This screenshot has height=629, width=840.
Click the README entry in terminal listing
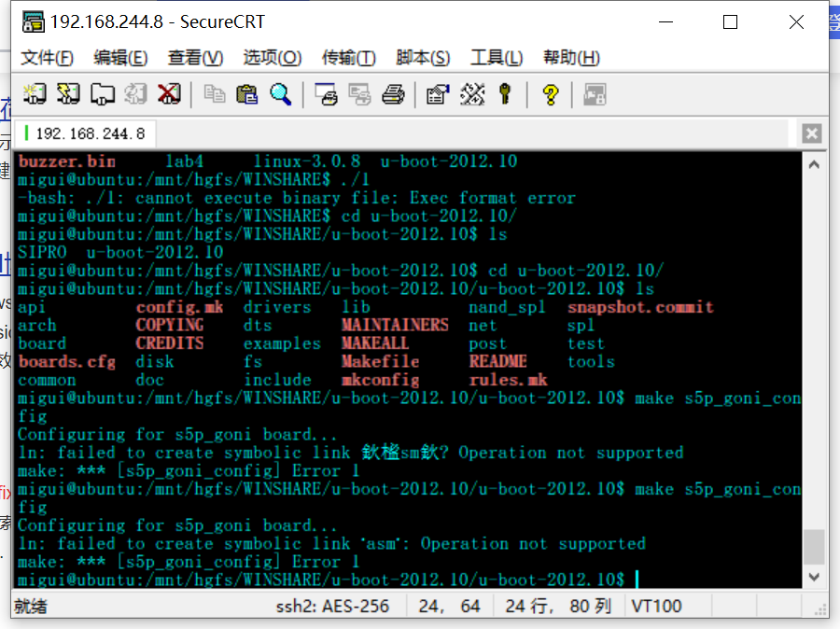click(497, 362)
